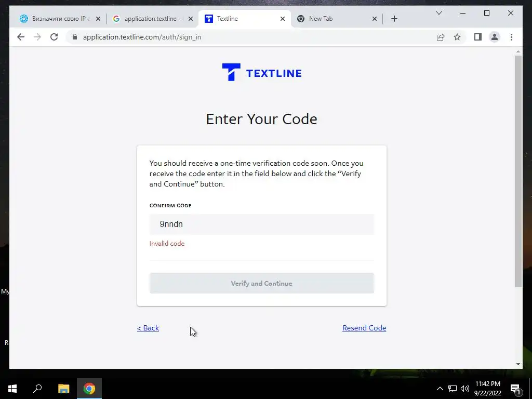Close the New Tab tab
Viewport: 532px width, 399px height.
tap(375, 19)
